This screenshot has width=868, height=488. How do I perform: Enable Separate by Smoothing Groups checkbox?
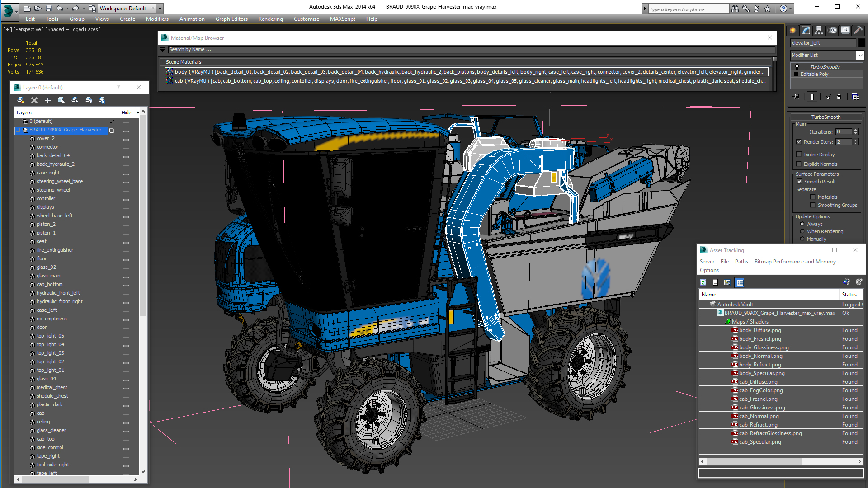tap(813, 205)
